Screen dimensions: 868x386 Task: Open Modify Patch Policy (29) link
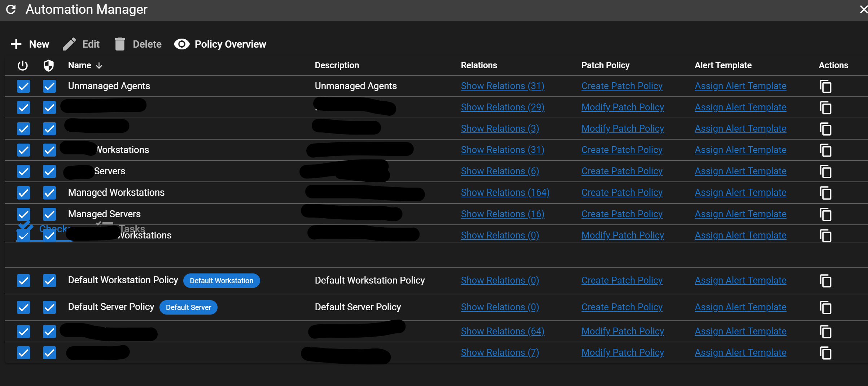point(622,107)
